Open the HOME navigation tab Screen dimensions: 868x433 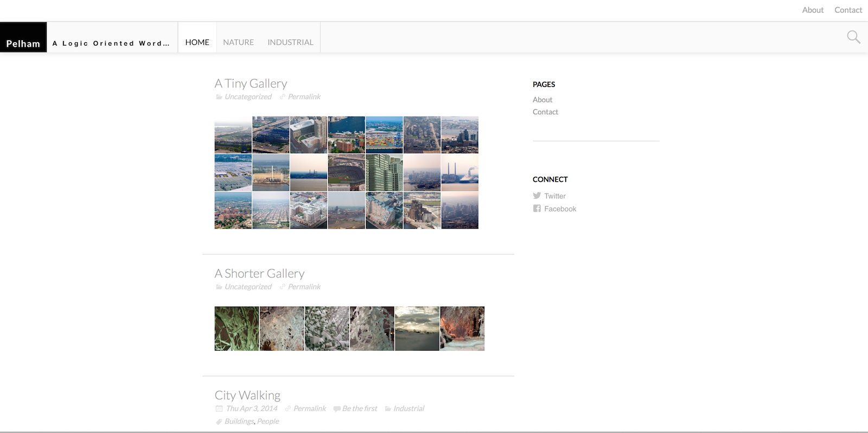coord(197,42)
